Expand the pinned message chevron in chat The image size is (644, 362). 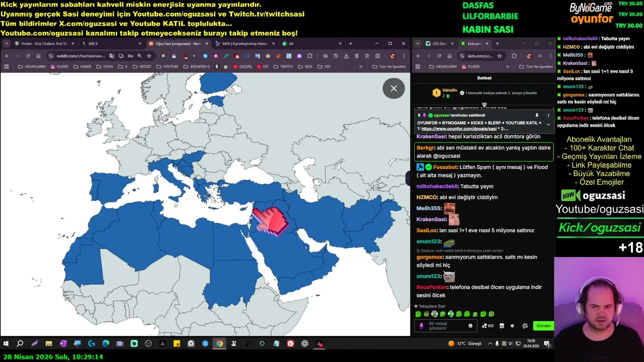point(548,124)
